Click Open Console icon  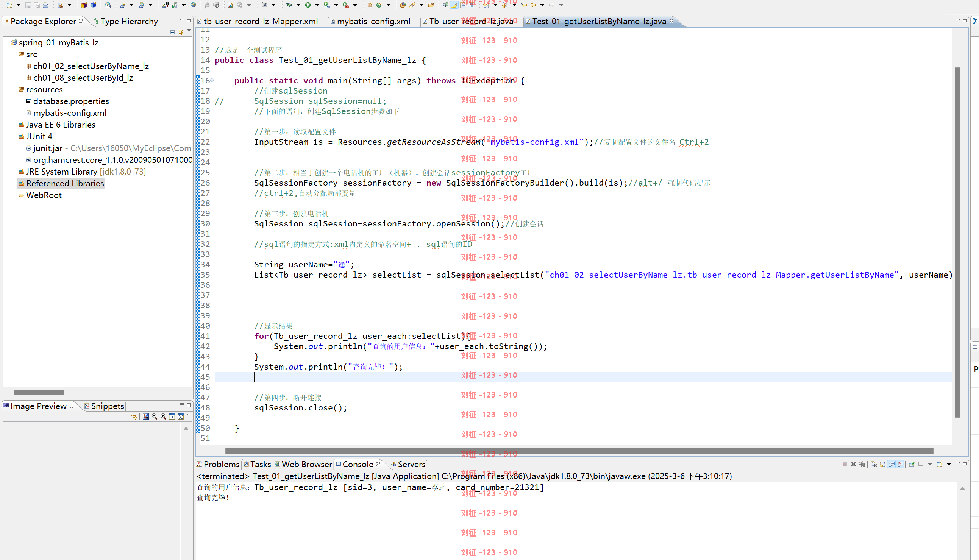pos(939,464)
